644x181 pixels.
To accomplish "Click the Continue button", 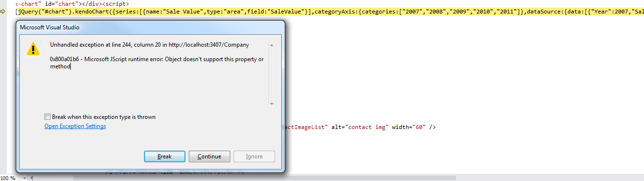I will coord(210,156).
